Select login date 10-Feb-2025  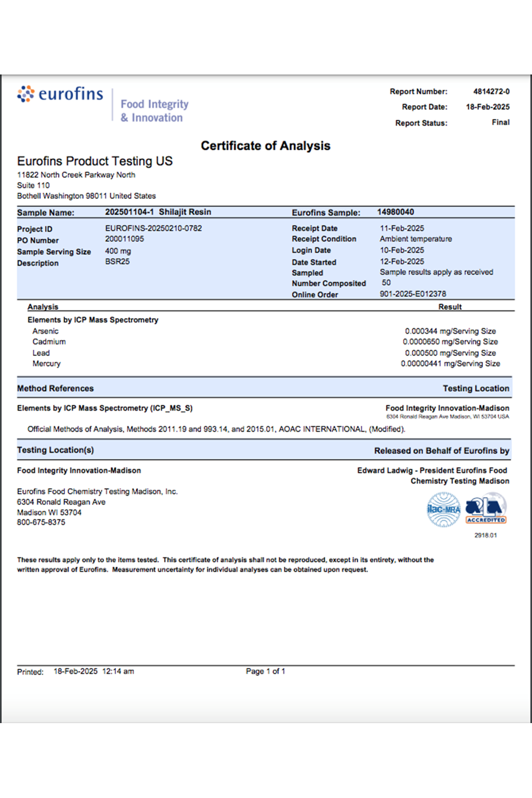pos(402,250)
